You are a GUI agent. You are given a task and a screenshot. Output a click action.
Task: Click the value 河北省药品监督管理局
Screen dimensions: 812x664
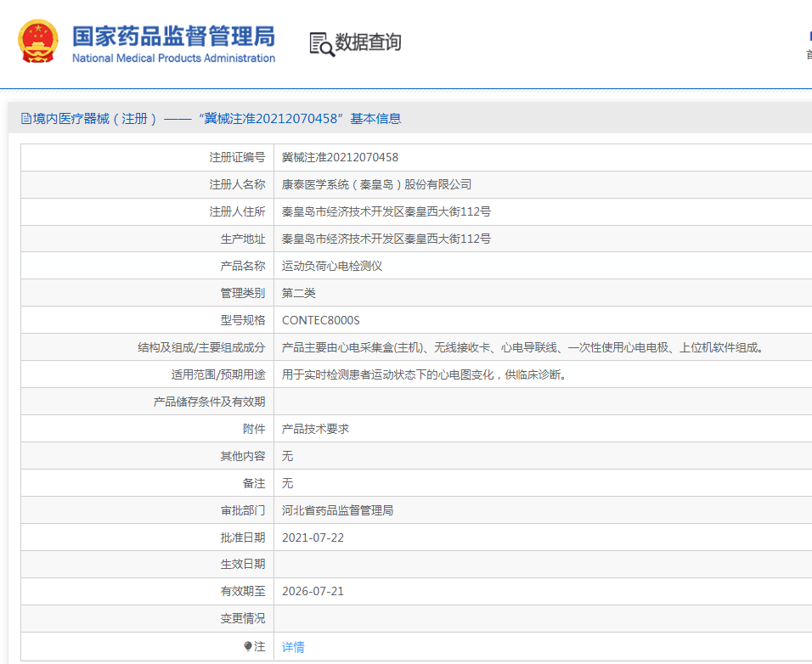(338, 510)
